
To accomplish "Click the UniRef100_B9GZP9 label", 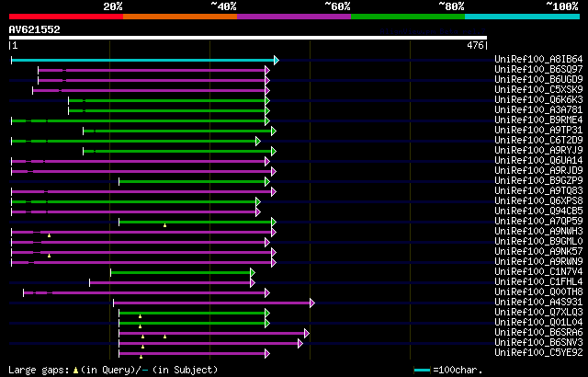I will [x=538, y=181].
